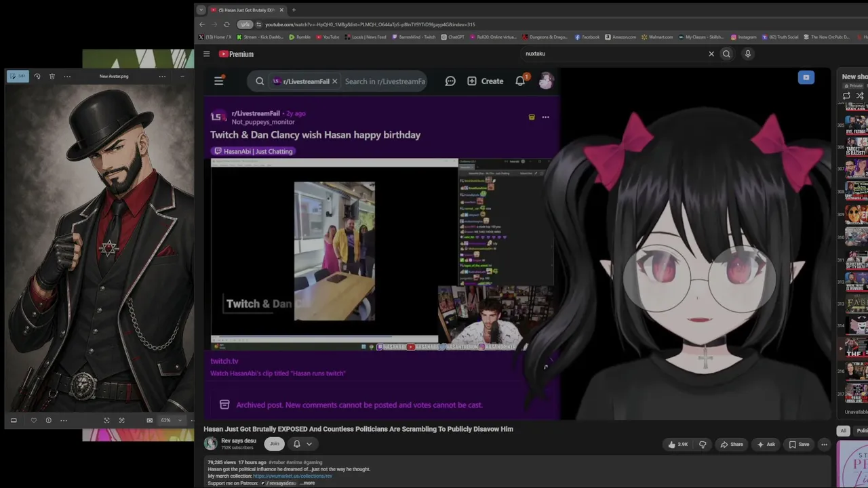Viewport: 868px width, 488px height.
Task: Click the YouTube search box with nuxtaku
Action: [614, 54]
